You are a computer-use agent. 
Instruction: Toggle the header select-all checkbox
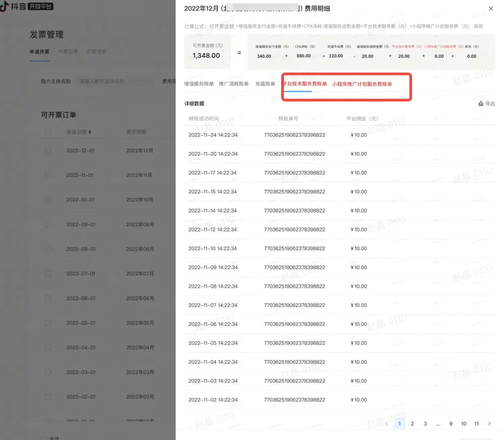[48, 132]
